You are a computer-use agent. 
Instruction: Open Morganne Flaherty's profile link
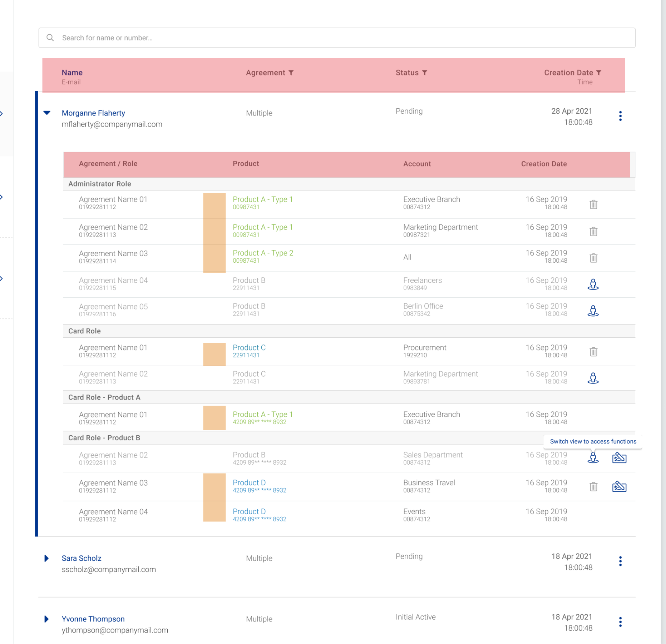93,113
